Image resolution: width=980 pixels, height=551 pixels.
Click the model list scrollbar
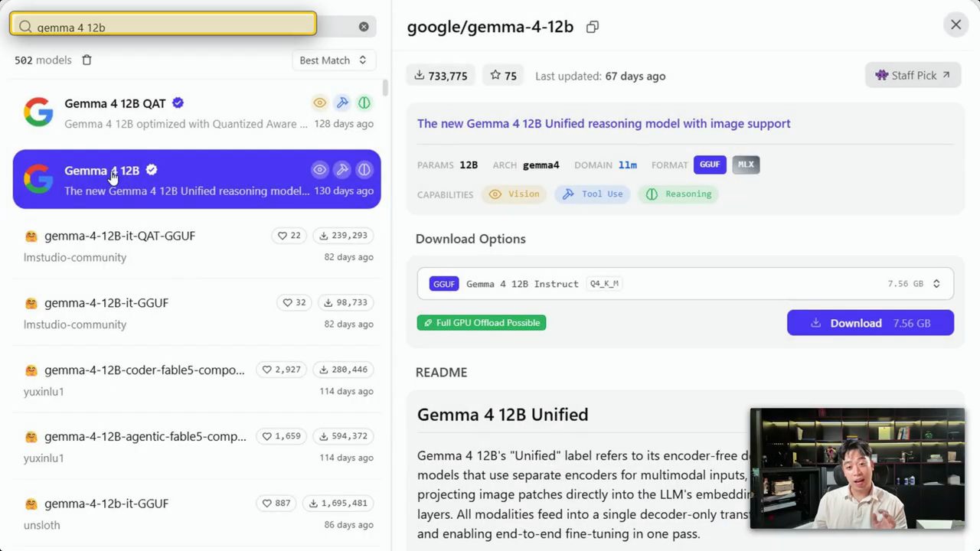[386, 87]
